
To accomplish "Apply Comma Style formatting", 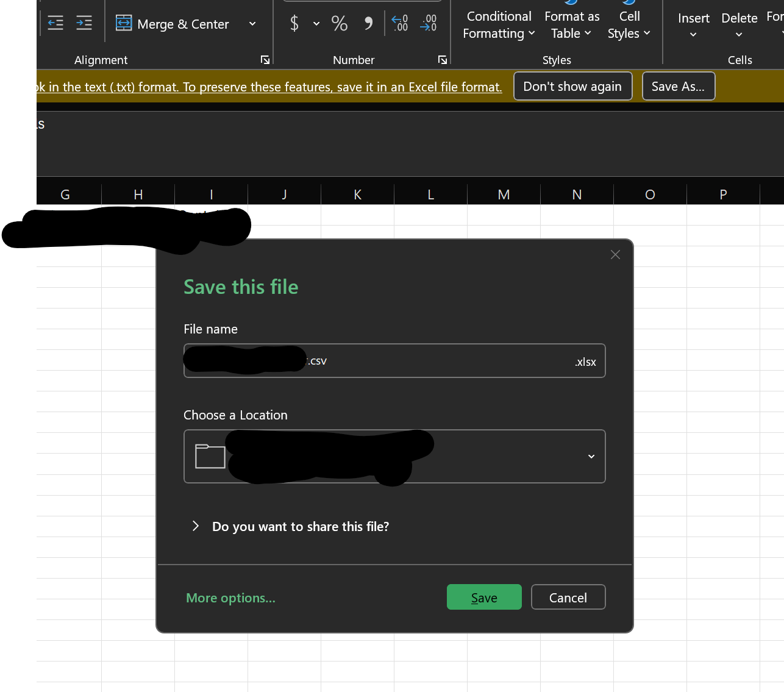I will pyautogui.click(x=368, y=23).
